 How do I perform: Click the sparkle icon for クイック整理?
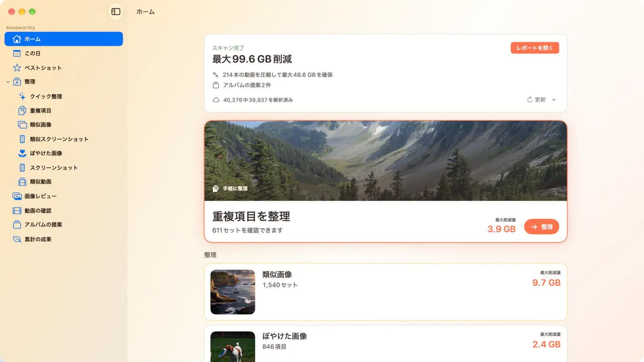23,96
